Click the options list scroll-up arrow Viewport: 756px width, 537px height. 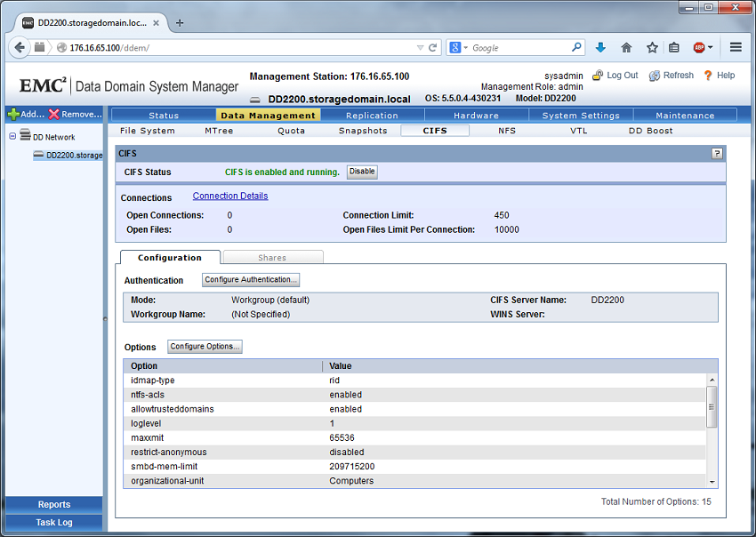712,380
